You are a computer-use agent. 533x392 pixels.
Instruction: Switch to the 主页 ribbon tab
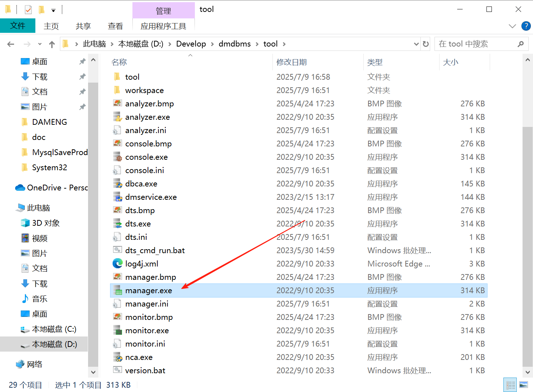[51, 26]
